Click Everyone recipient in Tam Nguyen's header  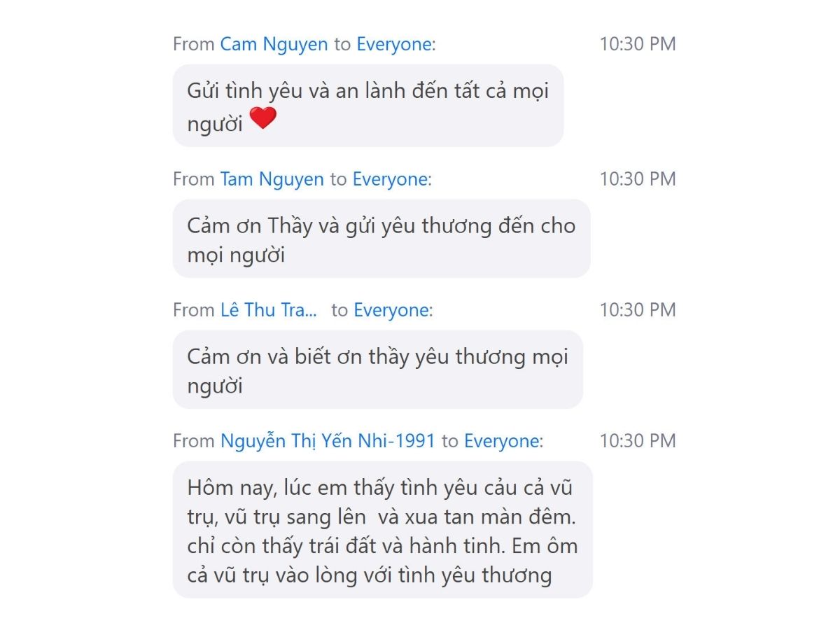390,179
